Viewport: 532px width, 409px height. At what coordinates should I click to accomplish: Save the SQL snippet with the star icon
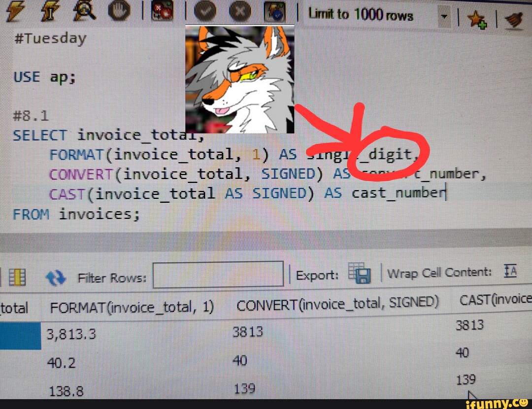[x=477, y=19]
